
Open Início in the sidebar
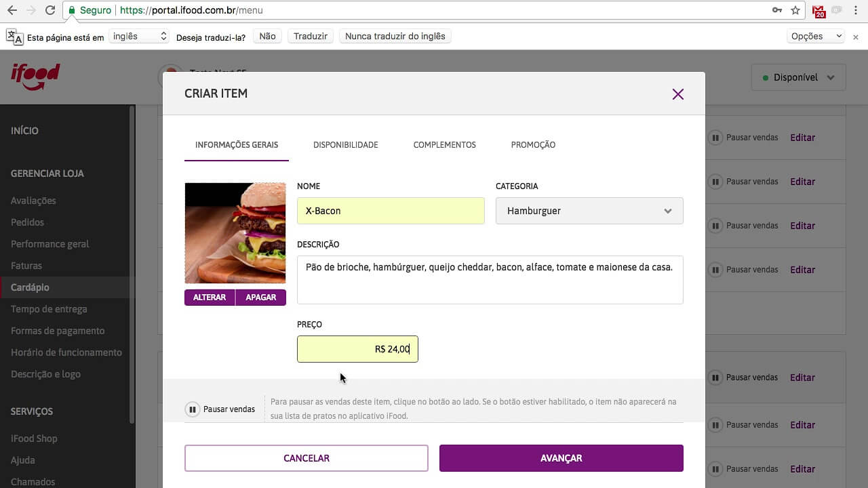24,131
